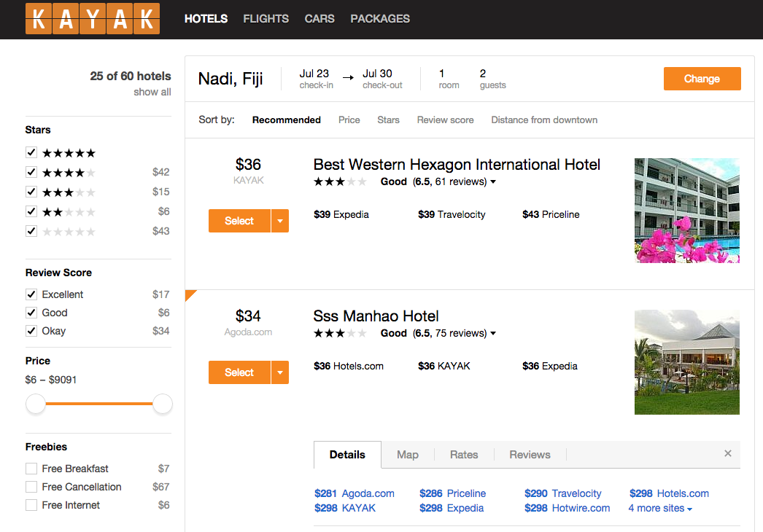Open the $281 Agoda.com offer
Screen dimensions: 763x532
355,493
